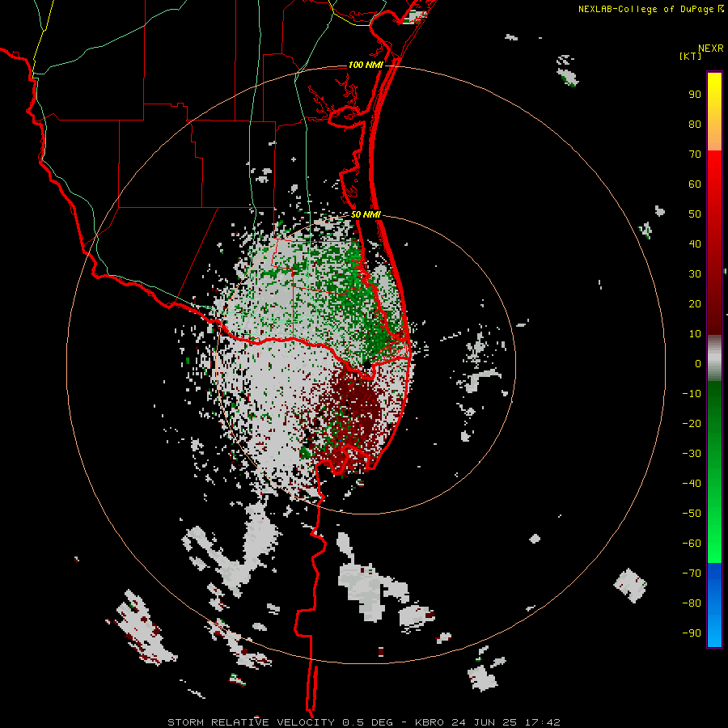Click the 30 value on the velocity scale
728x728 pixels.
pyautogui.click(x=695, y=274)
